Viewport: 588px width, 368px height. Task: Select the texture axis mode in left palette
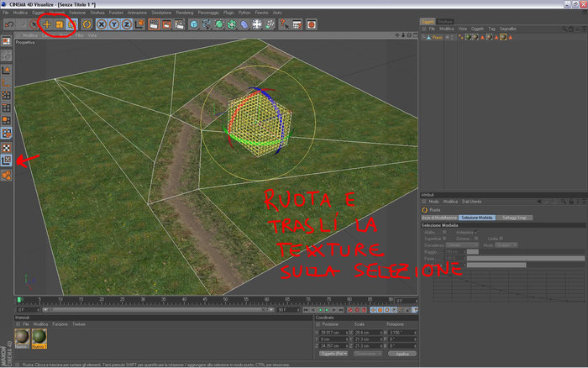(7, 160)
